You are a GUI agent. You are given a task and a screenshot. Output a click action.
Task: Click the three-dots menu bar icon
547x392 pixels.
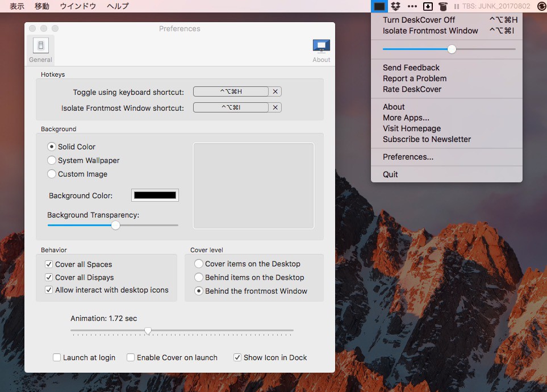pyautogui.click(x=412, y=6)
